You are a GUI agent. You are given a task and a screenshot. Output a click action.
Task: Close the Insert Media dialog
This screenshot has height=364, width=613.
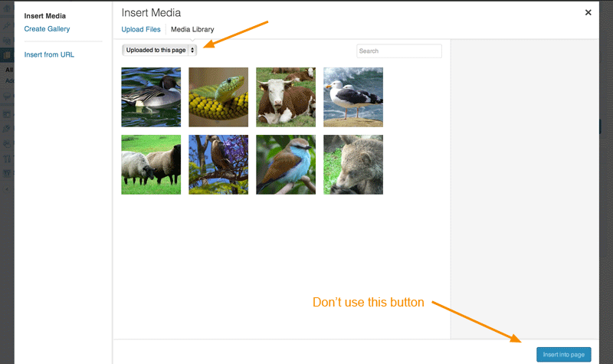[x=588, y=12]
